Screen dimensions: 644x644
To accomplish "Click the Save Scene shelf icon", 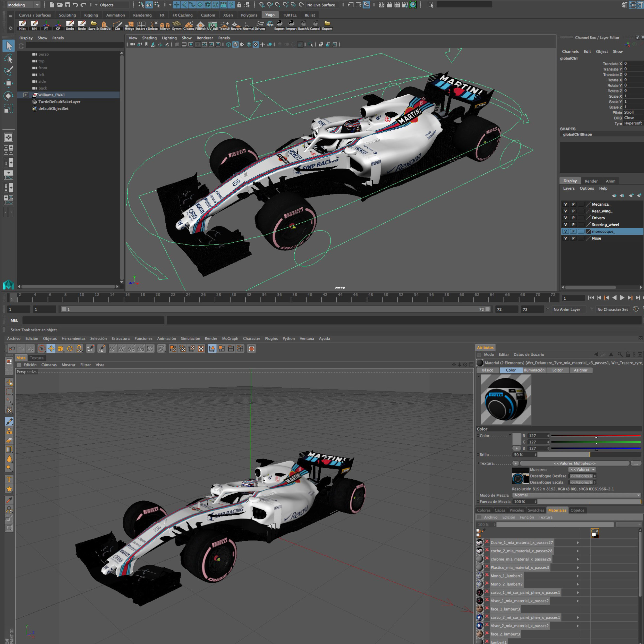I will (94, 25).
